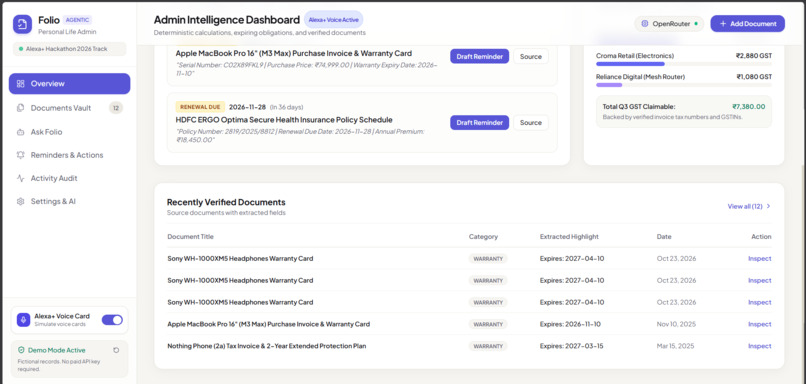Image resolution: width=806 pixels, height=384 pixels.
Task: Click the Demo Mode shield icon
Action: click(x=21, y=350)
